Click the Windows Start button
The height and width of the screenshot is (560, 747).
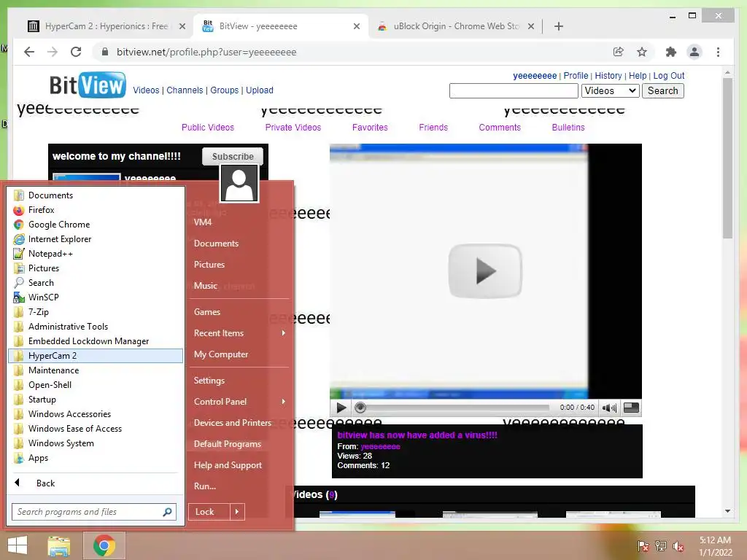click(18, 545)
